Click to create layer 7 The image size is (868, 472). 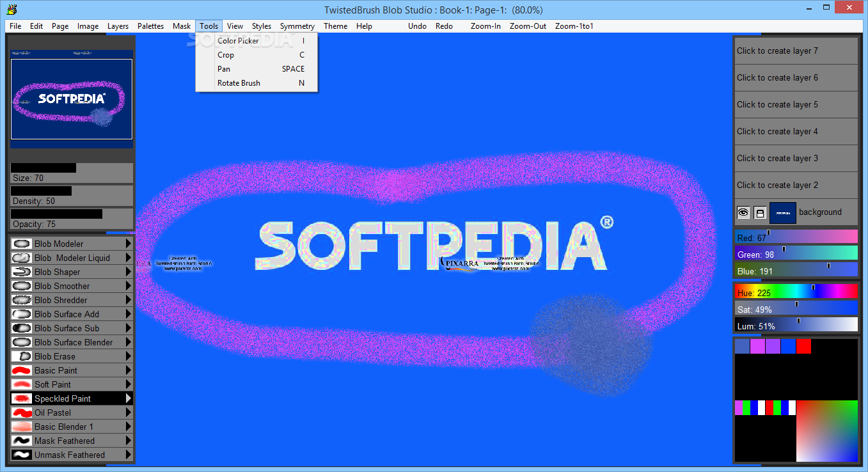(795, 51)
